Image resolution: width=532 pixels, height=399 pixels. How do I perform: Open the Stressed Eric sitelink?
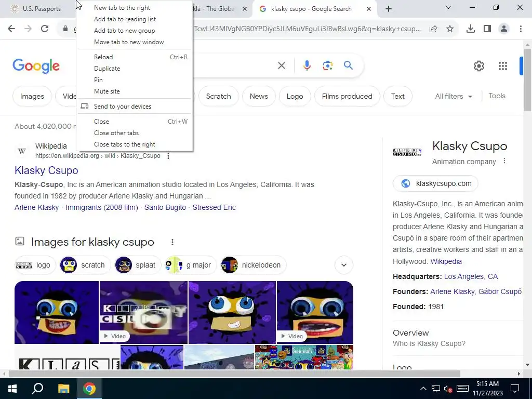tap(214, 207)
